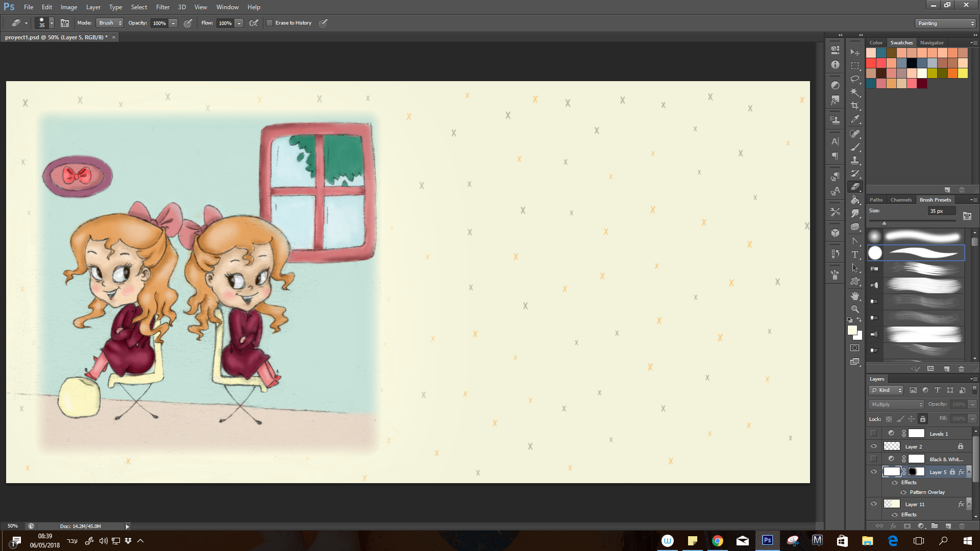Screen dimensions: 980x551
Task: Hide the Layer 11 visibility eye
Action: pyautogui.click(x=874, y=504)
